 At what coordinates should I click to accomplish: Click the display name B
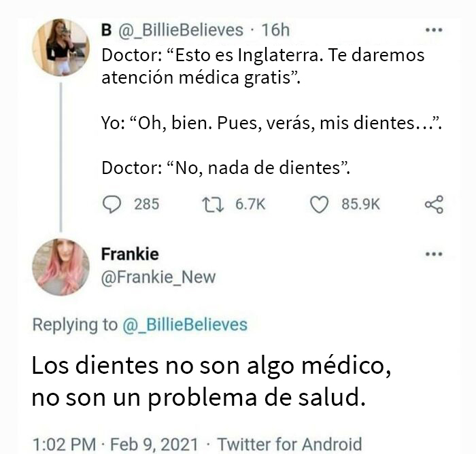tap(107, 30)
